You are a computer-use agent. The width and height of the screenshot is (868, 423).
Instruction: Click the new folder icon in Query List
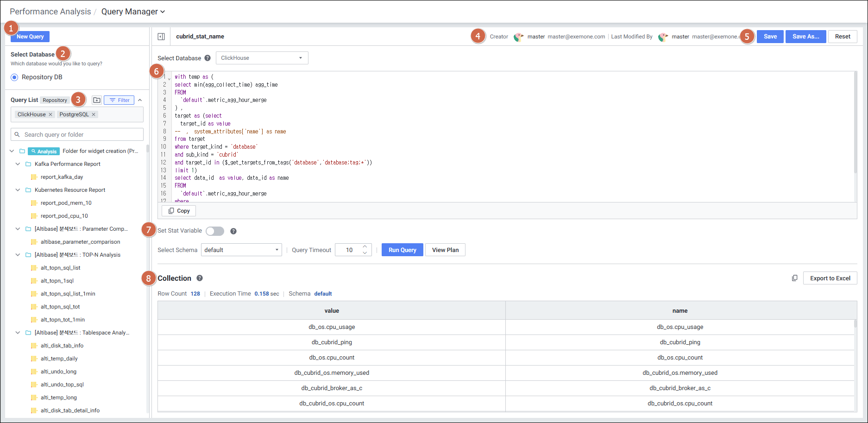point(97,100)
